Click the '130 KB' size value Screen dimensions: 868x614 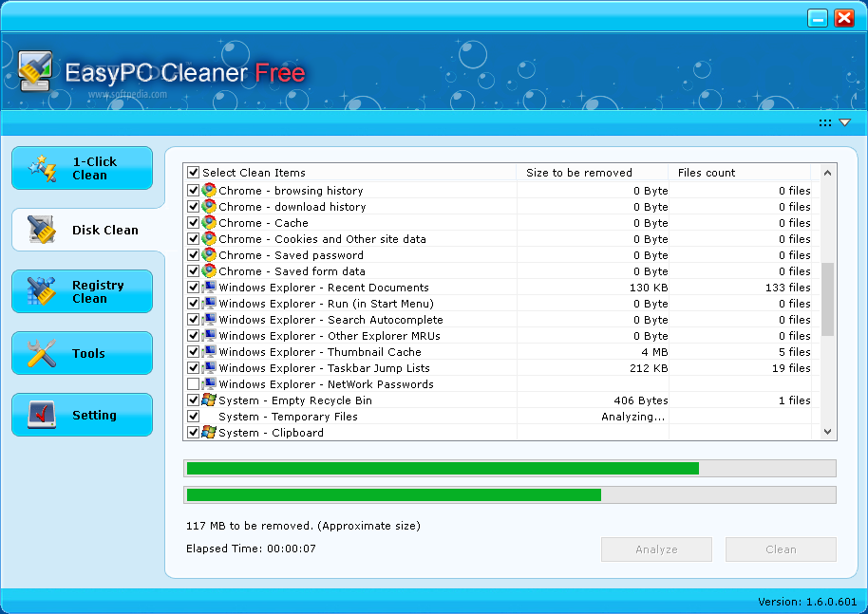coord(649,288)
